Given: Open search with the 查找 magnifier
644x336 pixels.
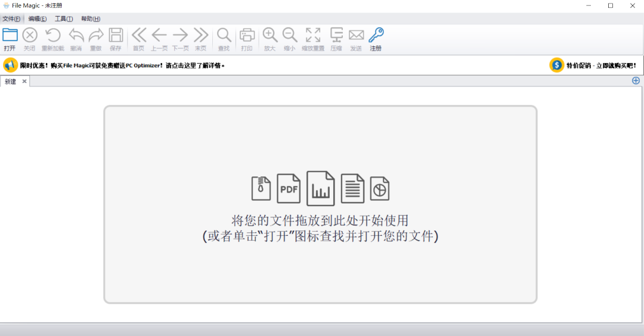Looking at the screenshot, I should tap(224, 35).
